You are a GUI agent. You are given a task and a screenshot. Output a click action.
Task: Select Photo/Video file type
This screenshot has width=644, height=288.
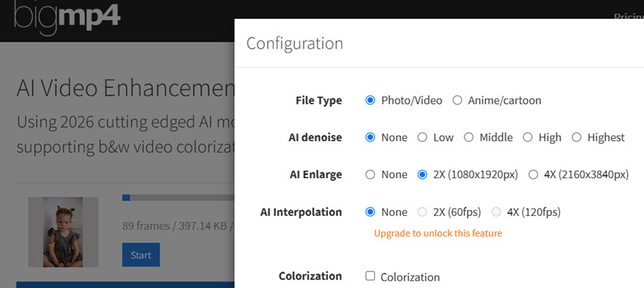point(370,100)
